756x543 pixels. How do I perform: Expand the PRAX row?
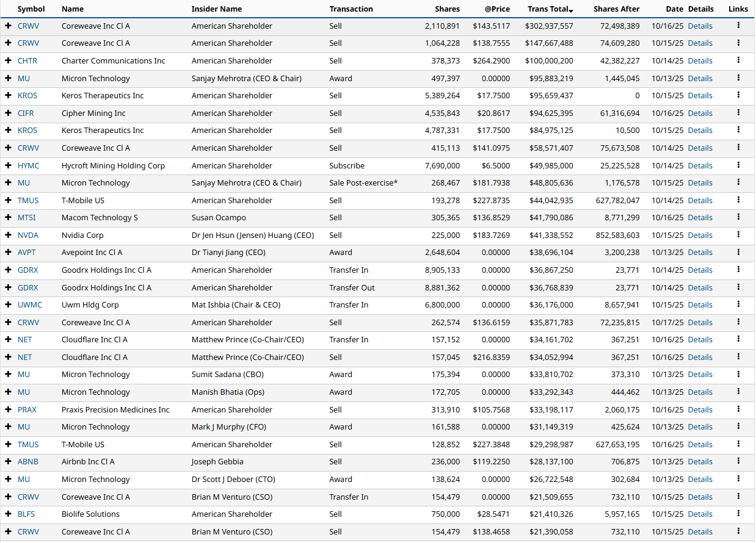(x=8, y=409)
